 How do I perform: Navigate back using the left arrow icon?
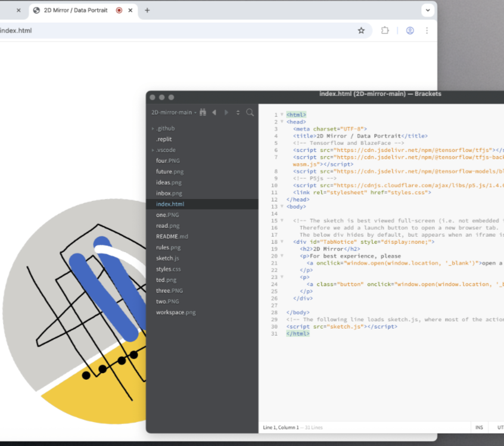point(214,112)
